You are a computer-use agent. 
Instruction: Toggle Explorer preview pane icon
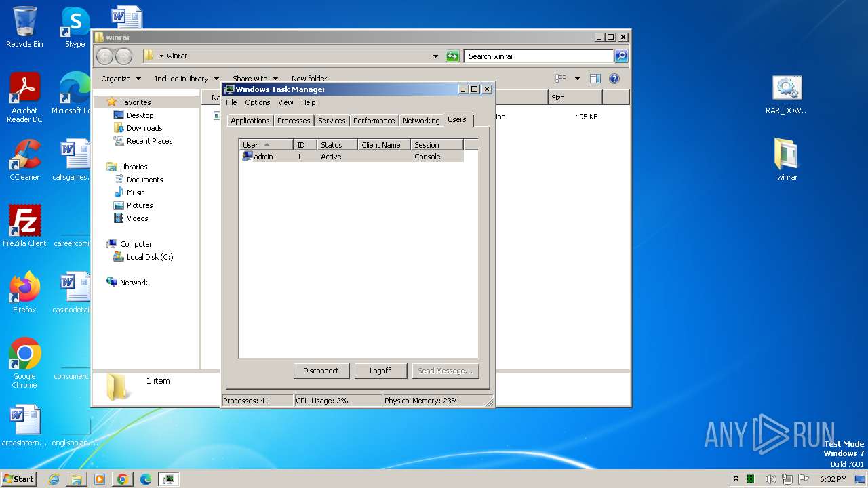(595, 79)
